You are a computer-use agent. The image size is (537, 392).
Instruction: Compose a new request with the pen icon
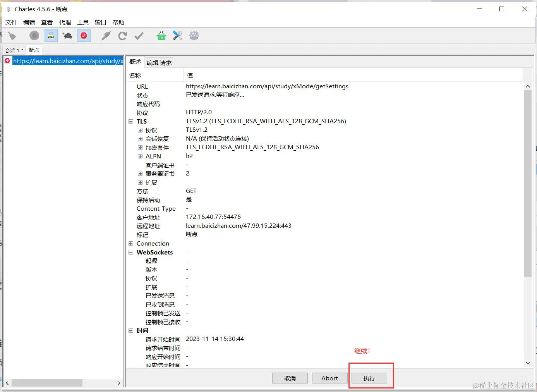pyautogui.click(x=106, y=36)
